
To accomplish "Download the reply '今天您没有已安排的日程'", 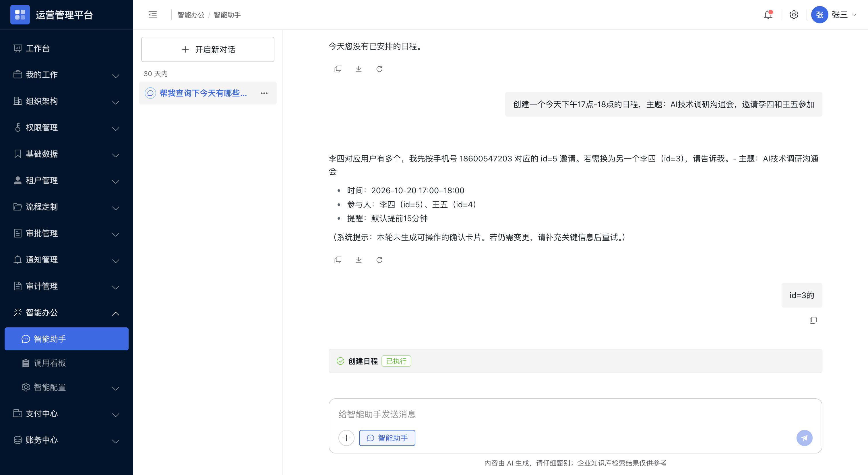I will point(359,69).
